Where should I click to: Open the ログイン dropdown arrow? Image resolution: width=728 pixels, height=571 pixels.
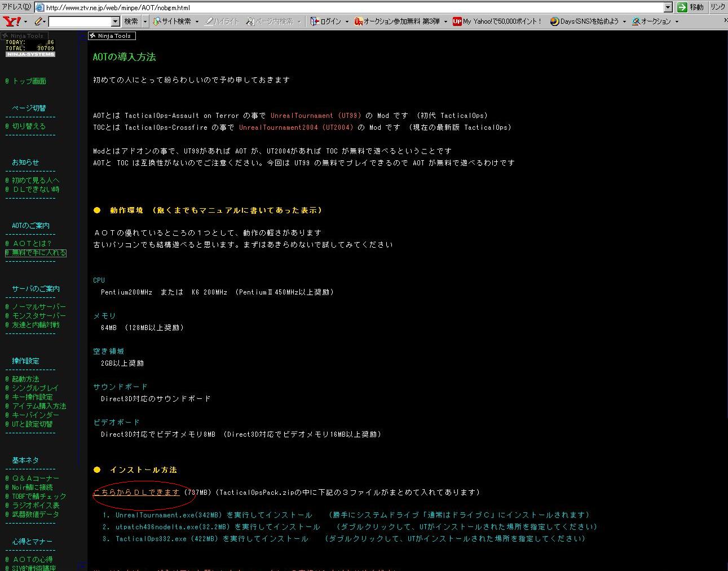click(x=347, y=22)
